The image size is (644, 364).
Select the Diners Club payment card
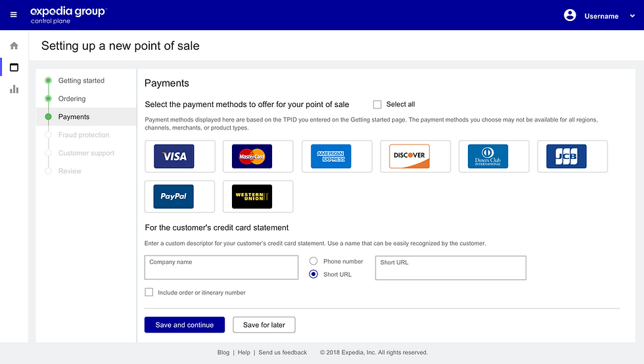pos(494,156)
